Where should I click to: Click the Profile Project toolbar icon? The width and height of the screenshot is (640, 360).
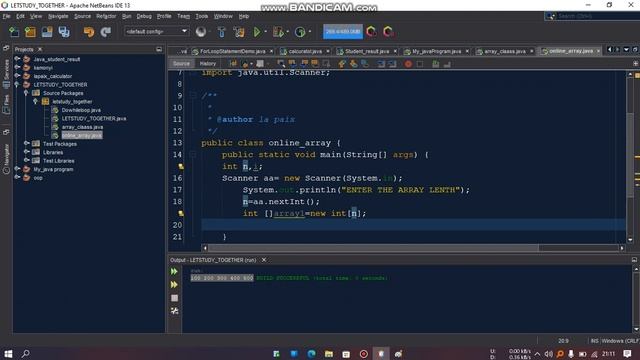pyautogui.click(x=300, y=32)
